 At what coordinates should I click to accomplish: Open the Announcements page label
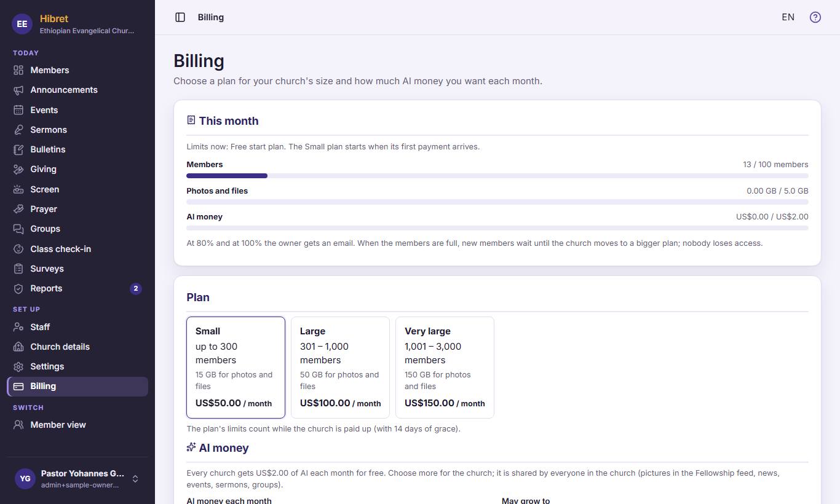tap(64, 90)
